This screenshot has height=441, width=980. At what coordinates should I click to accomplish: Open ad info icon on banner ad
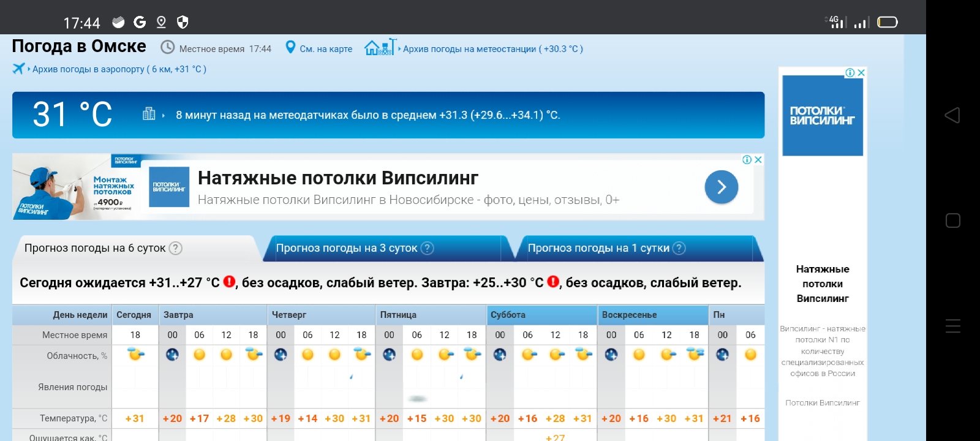pyautogui.click(x=747, y=159)
